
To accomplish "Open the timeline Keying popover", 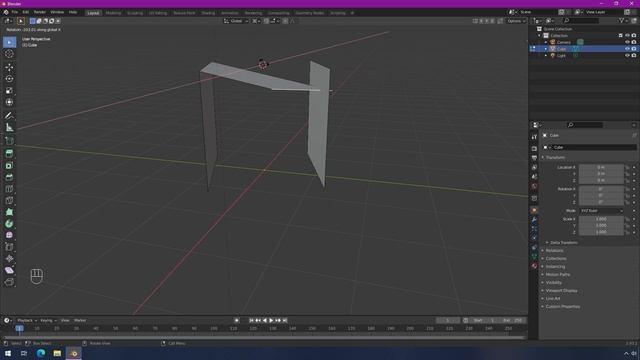I will [48, 320].
